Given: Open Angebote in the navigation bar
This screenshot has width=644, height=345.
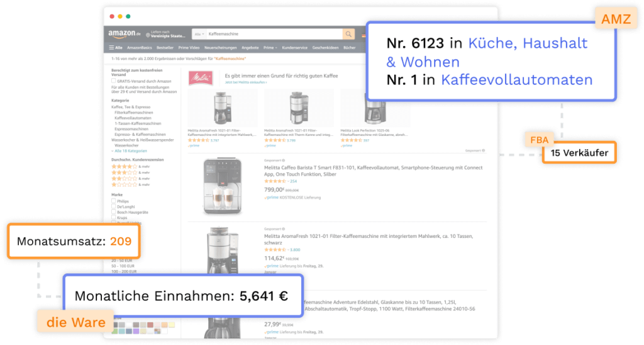Looking at the screenshot, I should click(250, 48).
